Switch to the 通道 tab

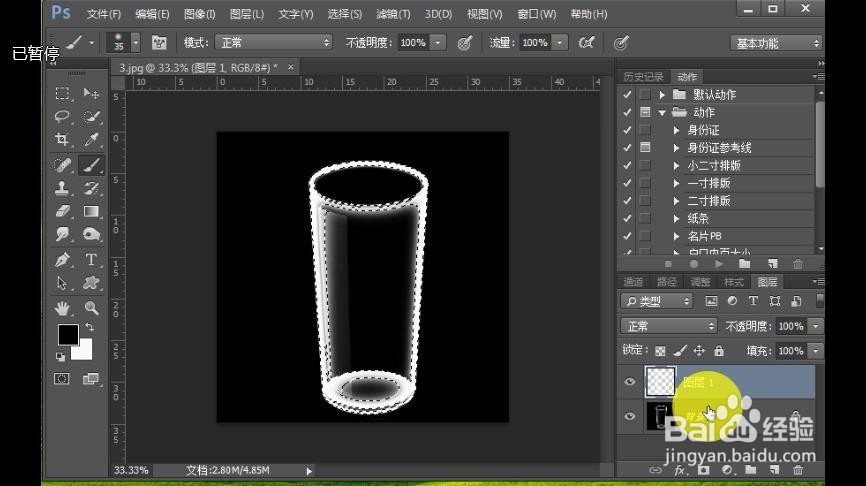tap(633, 282)
